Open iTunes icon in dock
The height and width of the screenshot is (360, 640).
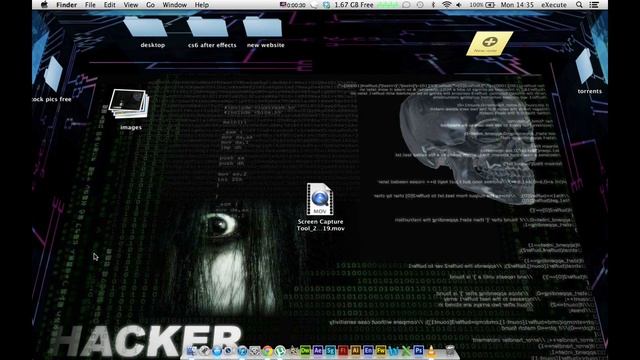(x=242, y=350)
